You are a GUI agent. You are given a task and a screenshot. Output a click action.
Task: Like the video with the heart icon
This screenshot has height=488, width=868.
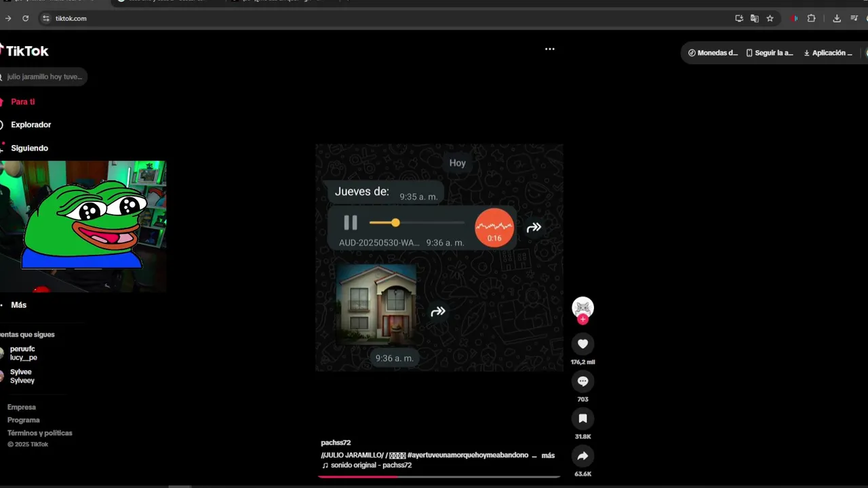(x=583, y=344)
